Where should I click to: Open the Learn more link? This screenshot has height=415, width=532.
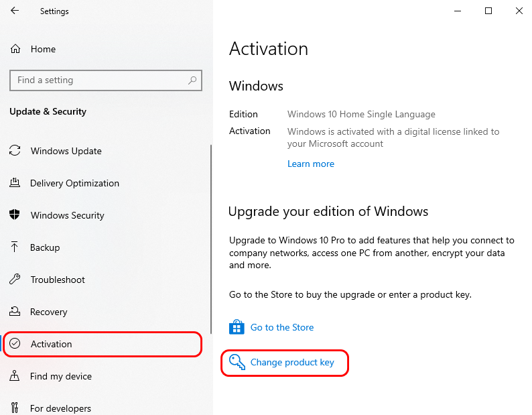point(311,164)
